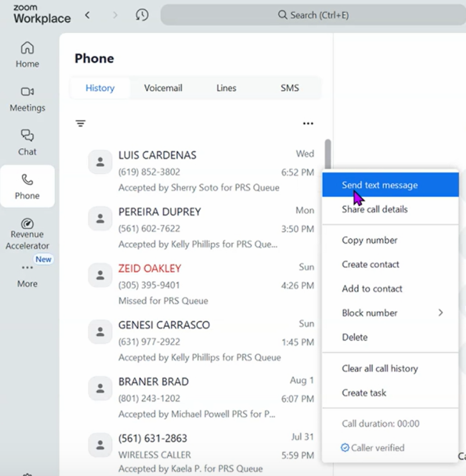Go forward with the forward arrow
The height and width of the screenshot is (476, 466).
115,15
